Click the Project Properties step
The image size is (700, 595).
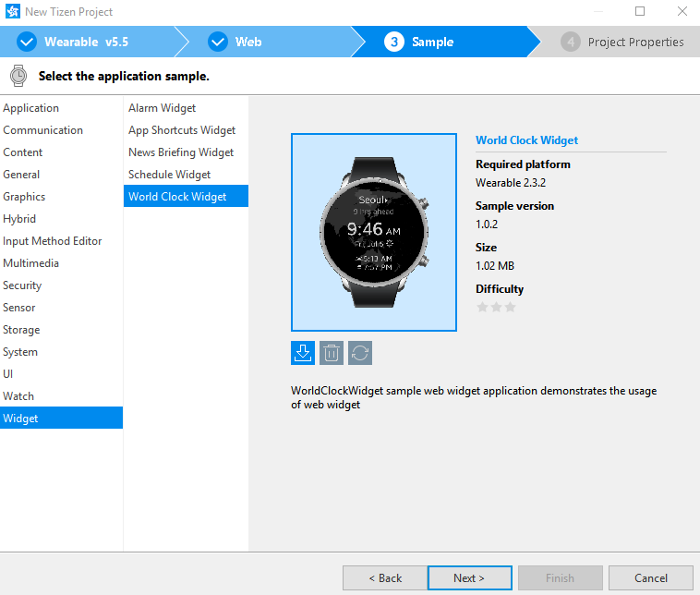pyautogui.click(x=623, y=42)
